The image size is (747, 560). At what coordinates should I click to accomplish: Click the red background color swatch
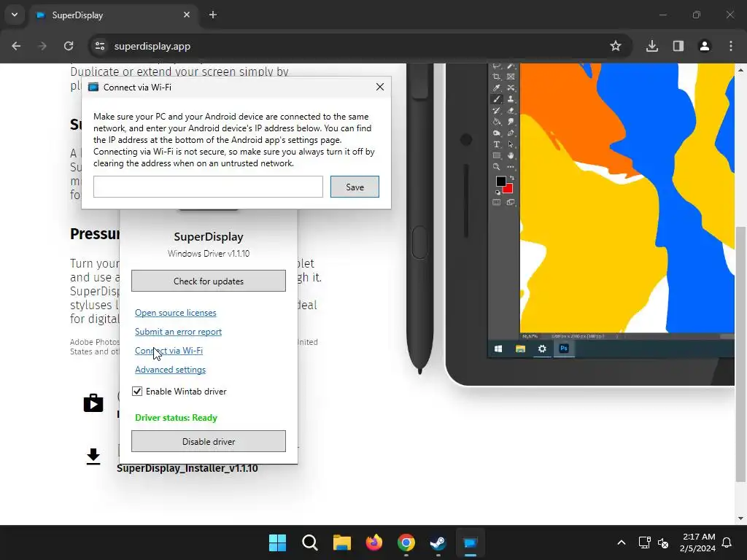click(509, 190)
